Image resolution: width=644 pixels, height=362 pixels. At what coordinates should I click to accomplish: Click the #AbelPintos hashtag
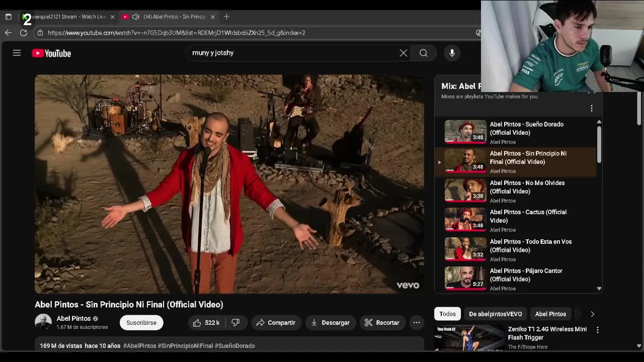139,346
